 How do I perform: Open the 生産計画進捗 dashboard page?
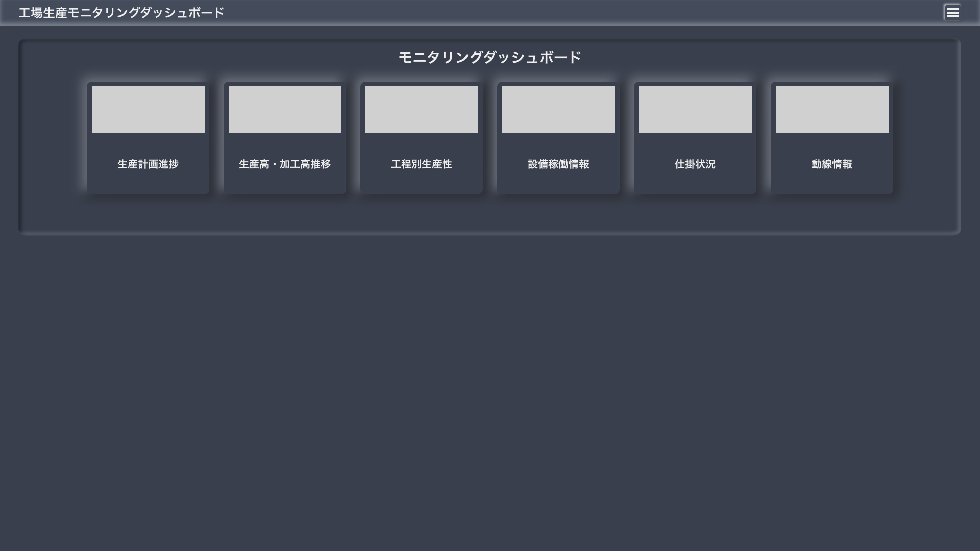pyautogui.click(x=148, y=164)
